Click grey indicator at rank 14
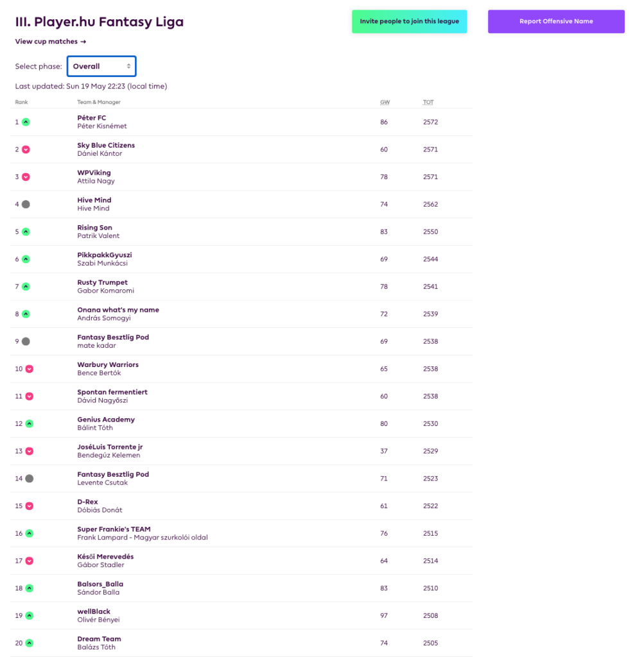This screenshot has width=644, height=657. 29,479
